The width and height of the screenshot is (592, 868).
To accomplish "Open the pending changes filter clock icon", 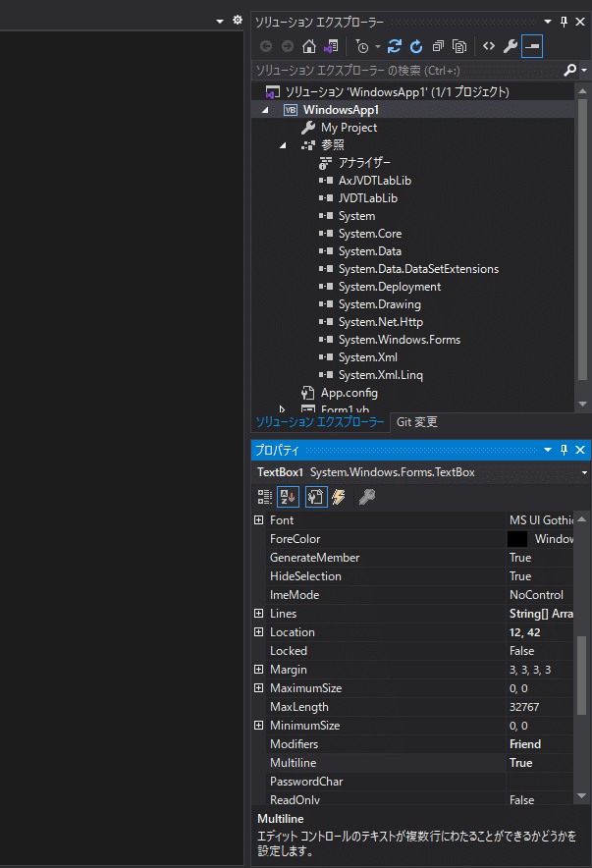I will 361,46.
